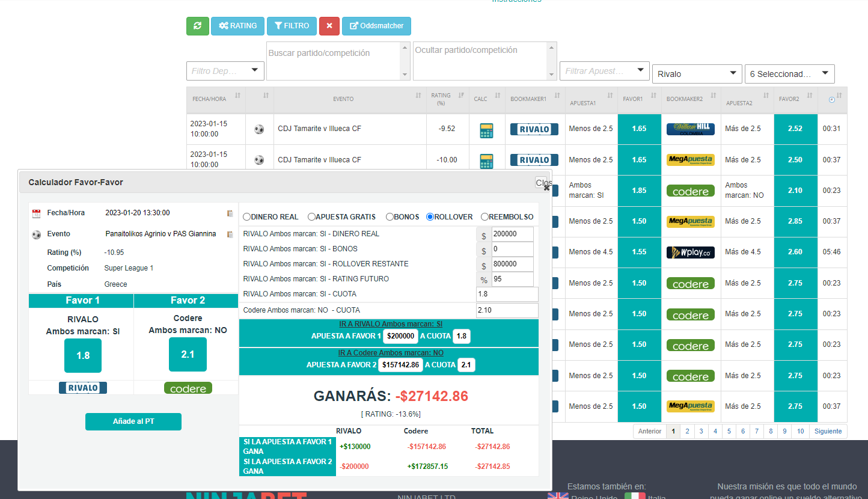The height and width of the screenshot is (499, 868).
Task: Click the Añade al PT button
Action: pos(133,421)
